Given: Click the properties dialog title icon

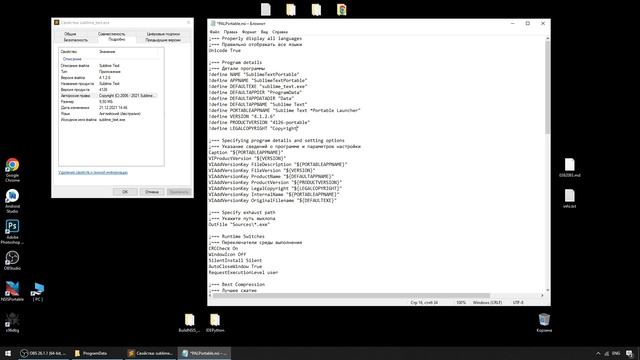Looking at the screenshot, I should (57, 22).
